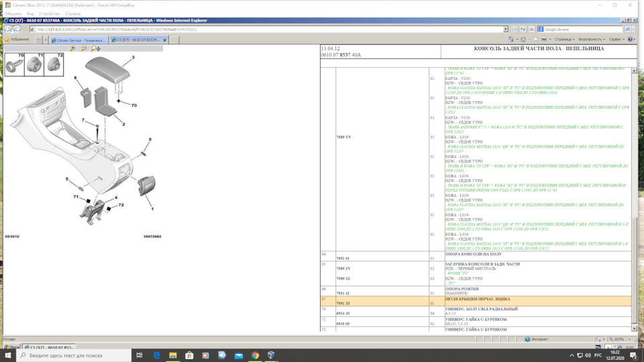Open the Избранное favorites button
Image resolution: width=644 pixels, height=362 pixels.
click(x=17, y=40)
